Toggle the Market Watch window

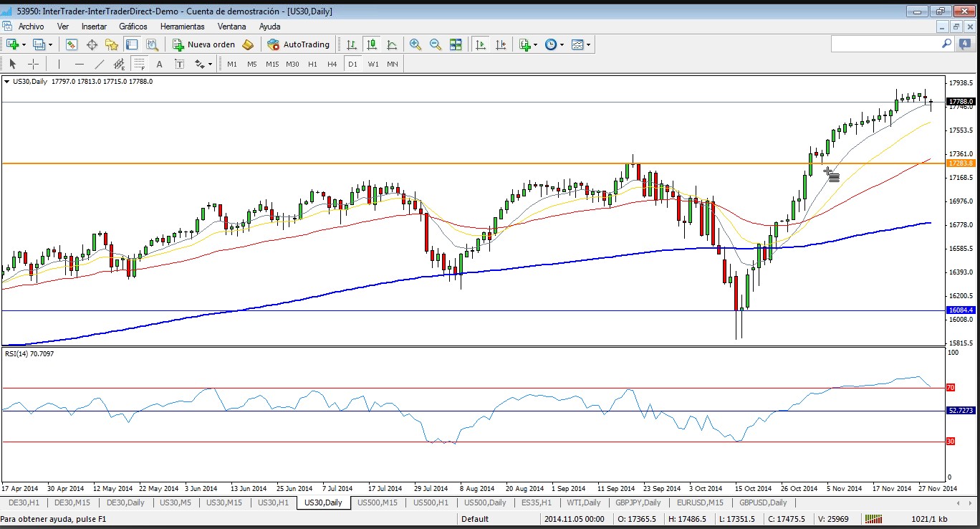click(x=72, y=44)
